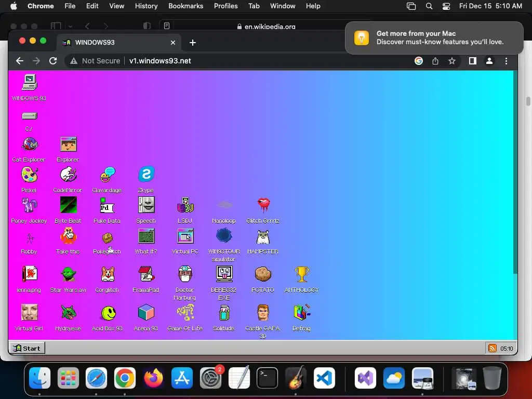Select the Robby stick figure icon
The image size is (532, 399).
pyautogui.click(x=30, y=238)
